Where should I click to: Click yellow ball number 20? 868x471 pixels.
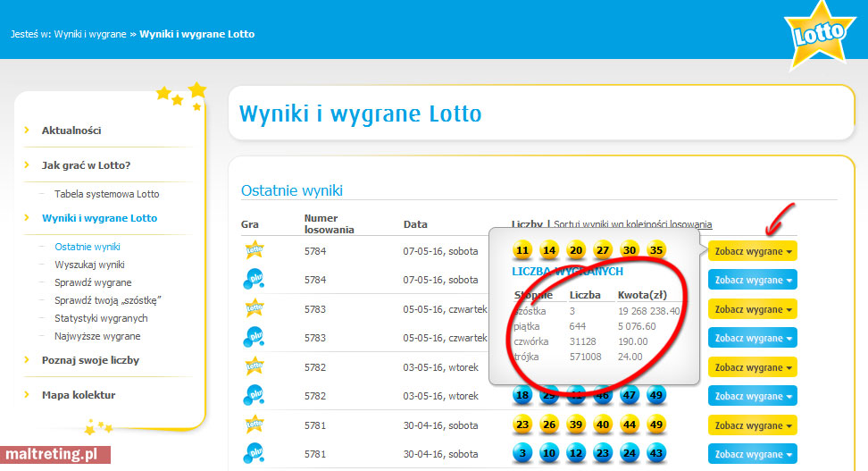tap(576, 250)
